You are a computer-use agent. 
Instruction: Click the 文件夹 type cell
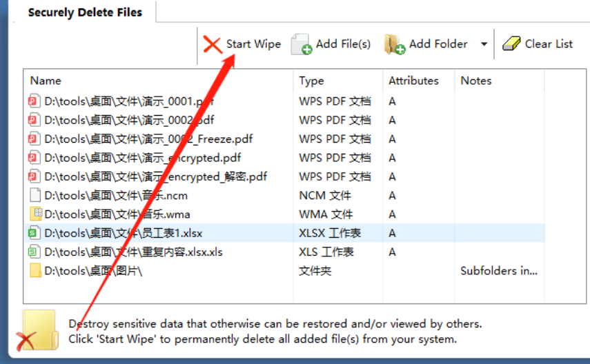(315, 271)
